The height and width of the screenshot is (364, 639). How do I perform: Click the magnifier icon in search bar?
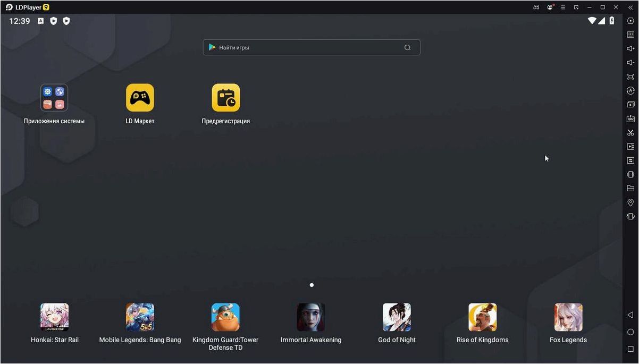coord(407,47)
